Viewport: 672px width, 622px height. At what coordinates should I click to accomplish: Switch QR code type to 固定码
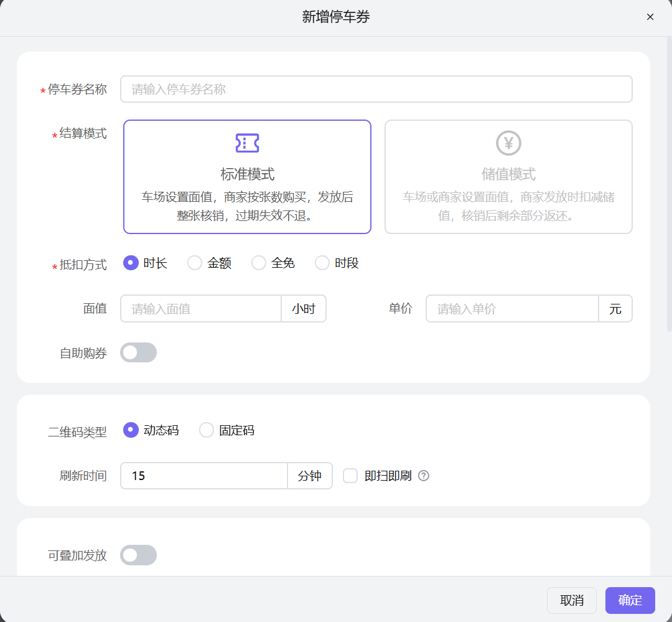[x=206, y=430]
